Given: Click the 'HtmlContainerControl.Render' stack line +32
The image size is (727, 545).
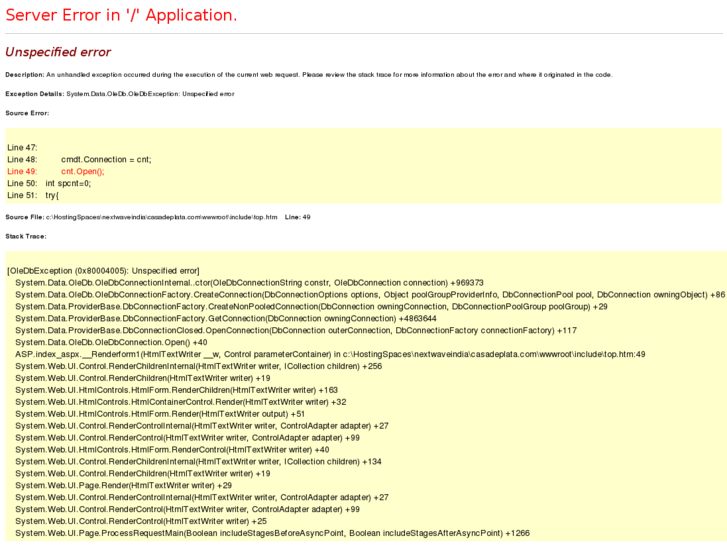Looking at the screenshot, I should (x=181, y=402).
